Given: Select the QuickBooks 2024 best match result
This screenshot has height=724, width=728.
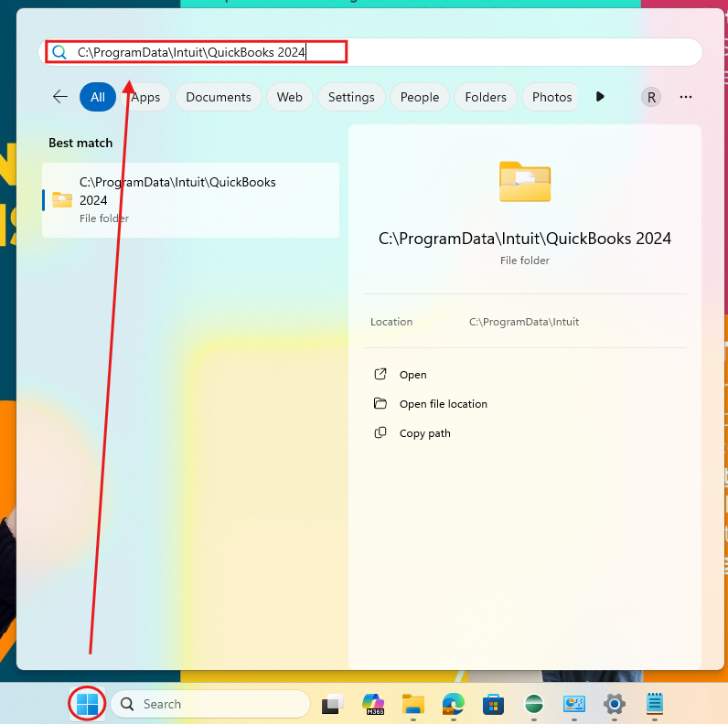Looking at the screenshot, I should [190, 199].
